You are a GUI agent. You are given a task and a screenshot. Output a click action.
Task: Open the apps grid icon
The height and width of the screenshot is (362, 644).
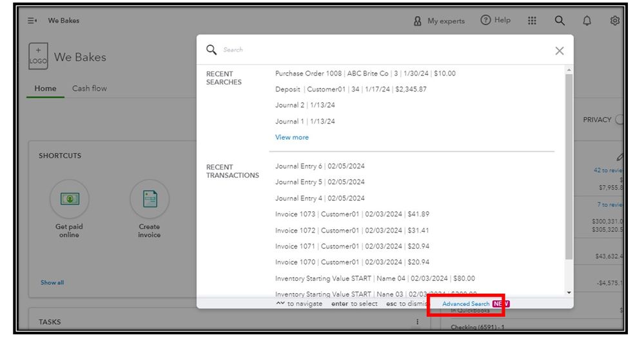click(532, 21)
